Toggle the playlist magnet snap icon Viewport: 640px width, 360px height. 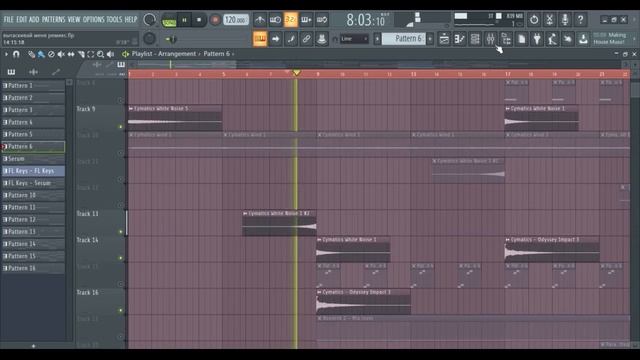point(16,54)
